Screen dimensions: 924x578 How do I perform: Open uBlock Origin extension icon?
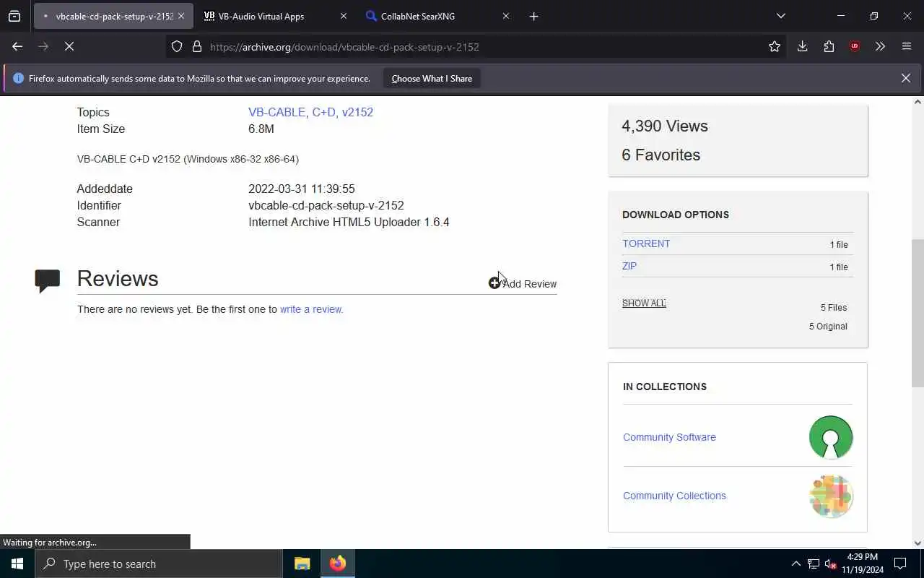pyautogui.click(x=855, y=47)
